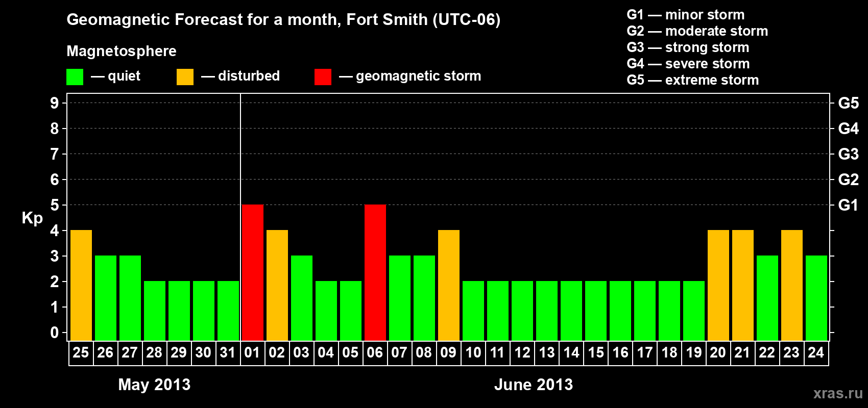Click the date label 06

click(375, 352)
